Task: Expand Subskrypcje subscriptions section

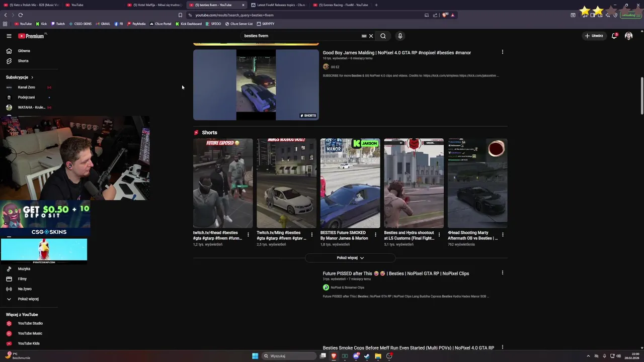Action: pyautogui.click(x=20, y=77)
